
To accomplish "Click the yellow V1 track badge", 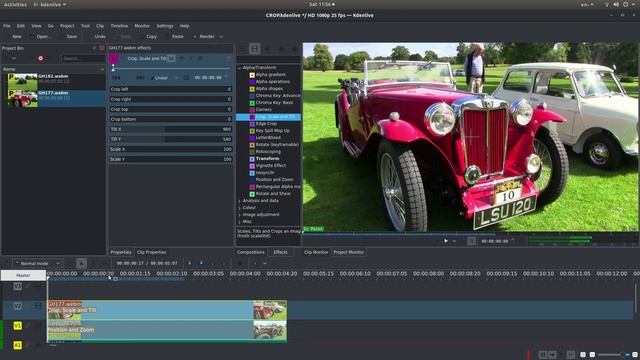I will point(17,326).
